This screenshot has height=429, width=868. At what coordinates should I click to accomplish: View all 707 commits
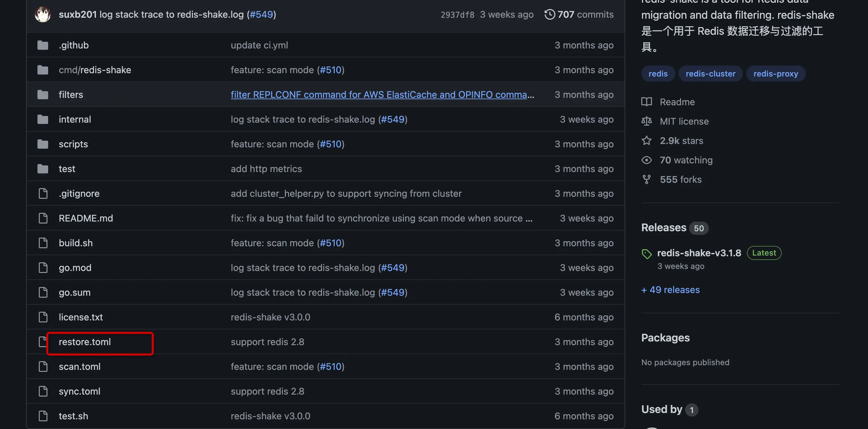585,14
